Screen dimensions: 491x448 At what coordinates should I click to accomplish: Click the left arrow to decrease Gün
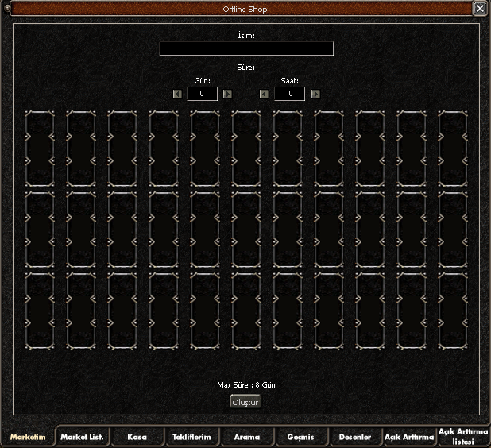(x=177, y=94)
